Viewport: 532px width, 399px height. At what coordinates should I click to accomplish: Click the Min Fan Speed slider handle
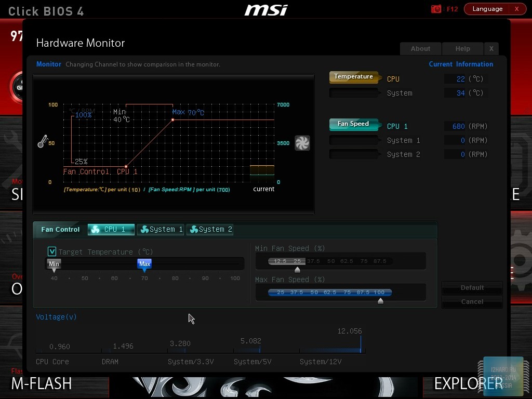(x=297, y=270)
